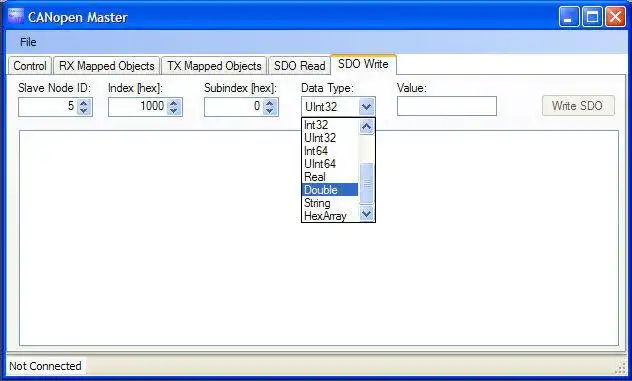This screenshot has height=381, width=632.
Task: Click the Value text field
Action: point(447,106)
